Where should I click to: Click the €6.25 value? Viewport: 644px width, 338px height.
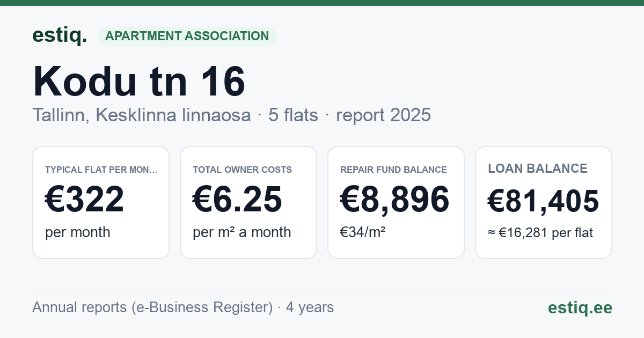click(237, 199)
